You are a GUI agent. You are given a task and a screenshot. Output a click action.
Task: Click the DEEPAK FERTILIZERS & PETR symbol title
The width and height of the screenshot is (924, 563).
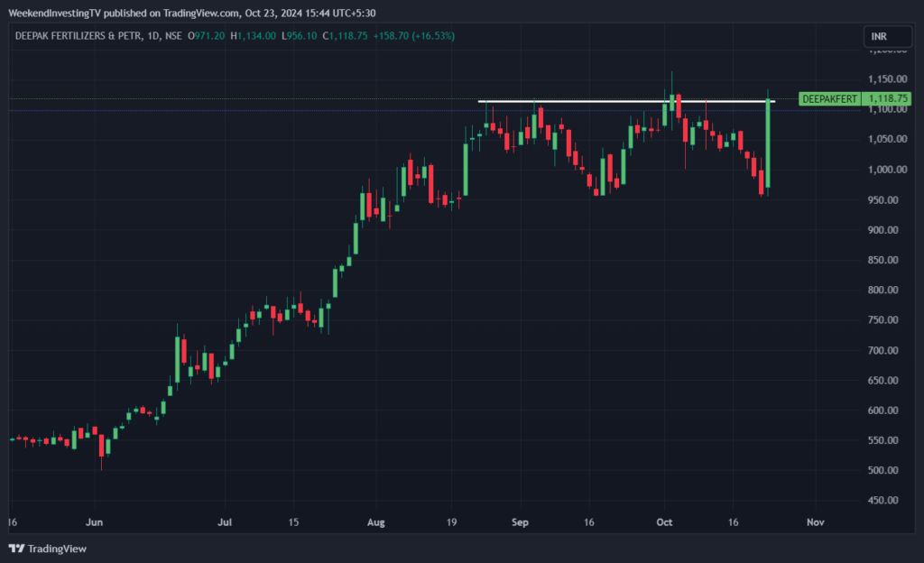pyautogui.click(x=78, y=36)
